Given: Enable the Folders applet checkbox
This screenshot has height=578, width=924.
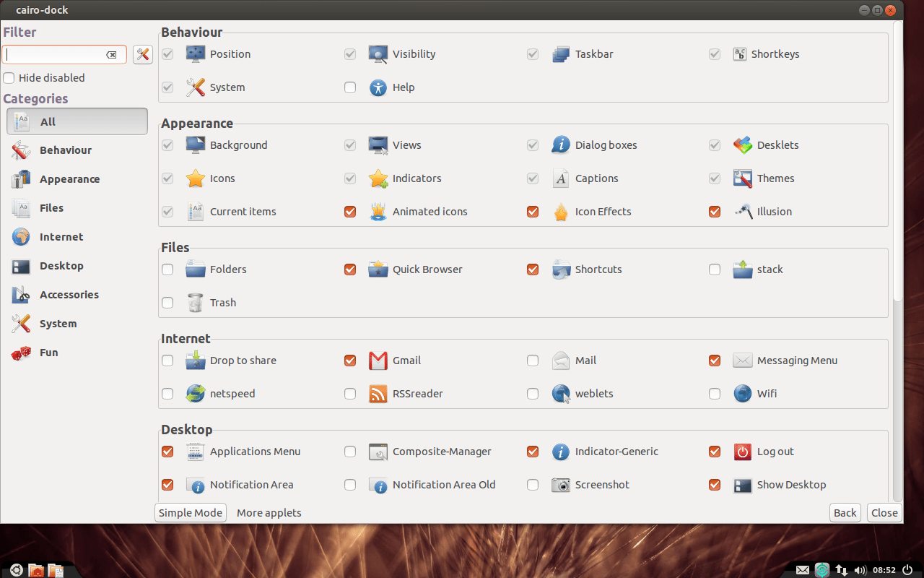Looking at the screenshot, I should [167, 269].
